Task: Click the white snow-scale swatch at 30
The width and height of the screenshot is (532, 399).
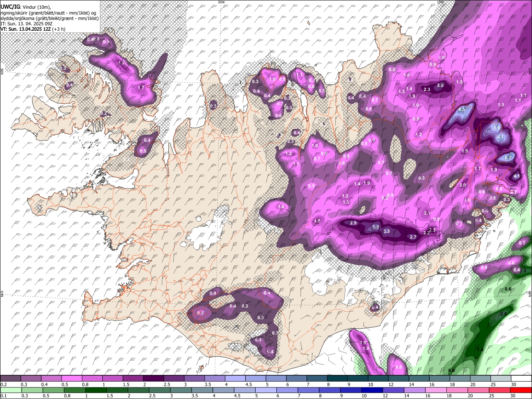Action: (521, 379)
